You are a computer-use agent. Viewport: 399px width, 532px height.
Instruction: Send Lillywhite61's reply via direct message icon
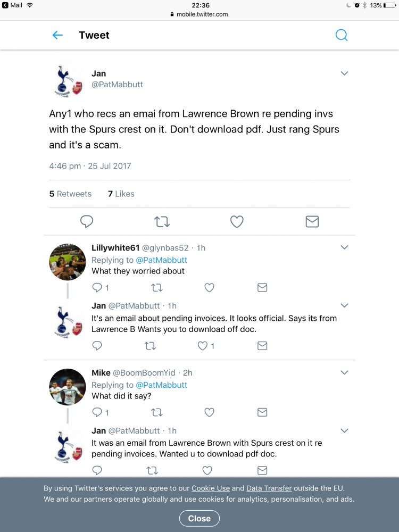[262, 288]
